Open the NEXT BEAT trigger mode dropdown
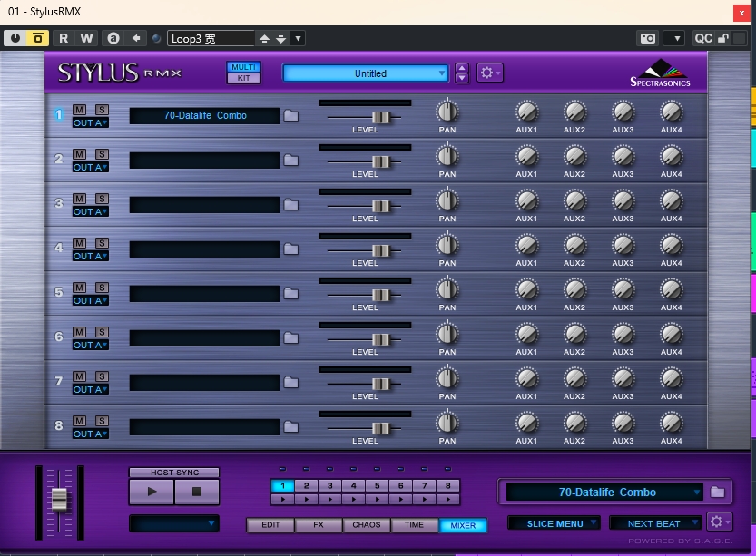The width and height of the screenshot is (756, 556). [654, 523]
